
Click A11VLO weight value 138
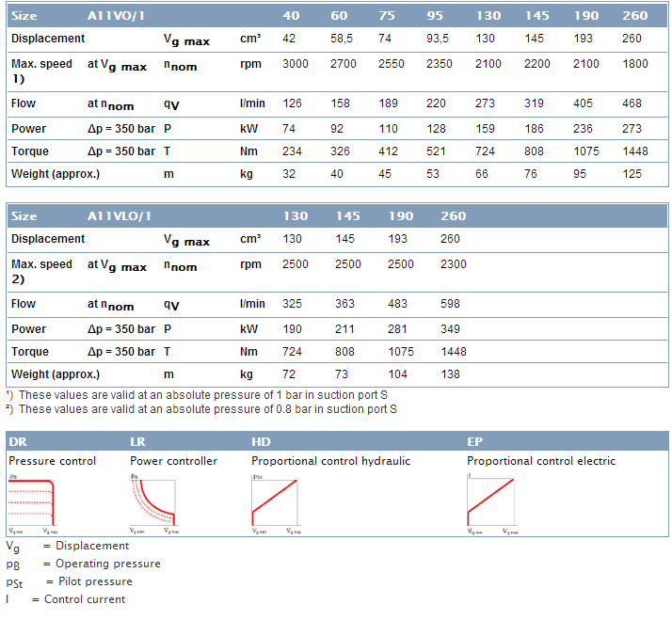click(451, 374)
